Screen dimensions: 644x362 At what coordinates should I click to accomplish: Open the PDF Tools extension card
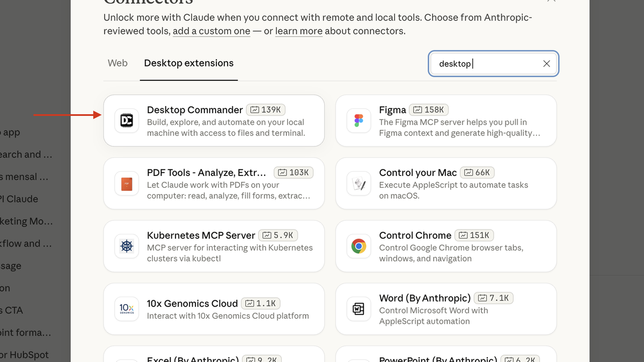pyautogui.click(x=214, y=183)
